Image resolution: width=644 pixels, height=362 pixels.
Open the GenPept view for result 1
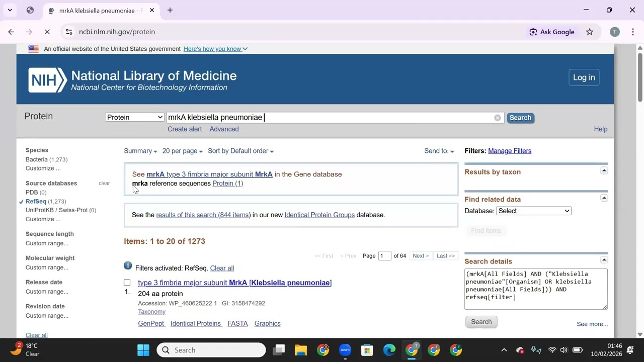click(151, 323)
